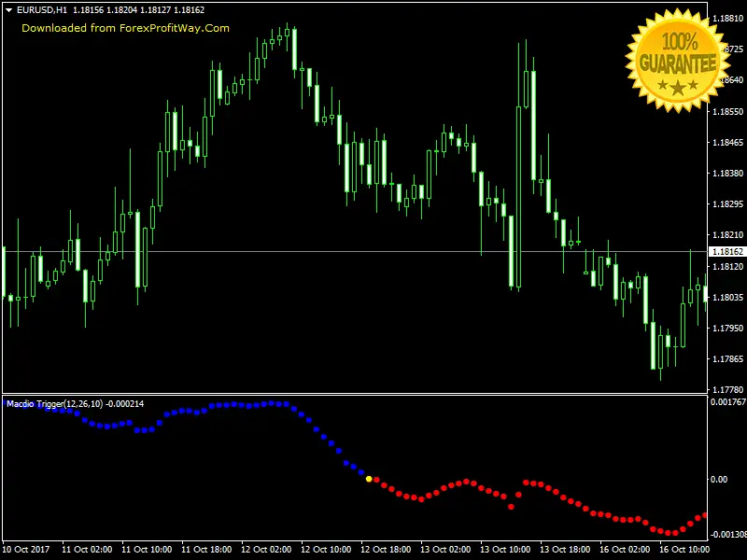The width and height of the screenshot is (747, 560).
Task: Click the 0.00 zero level indicator label
Action: [x=719, y=480]
